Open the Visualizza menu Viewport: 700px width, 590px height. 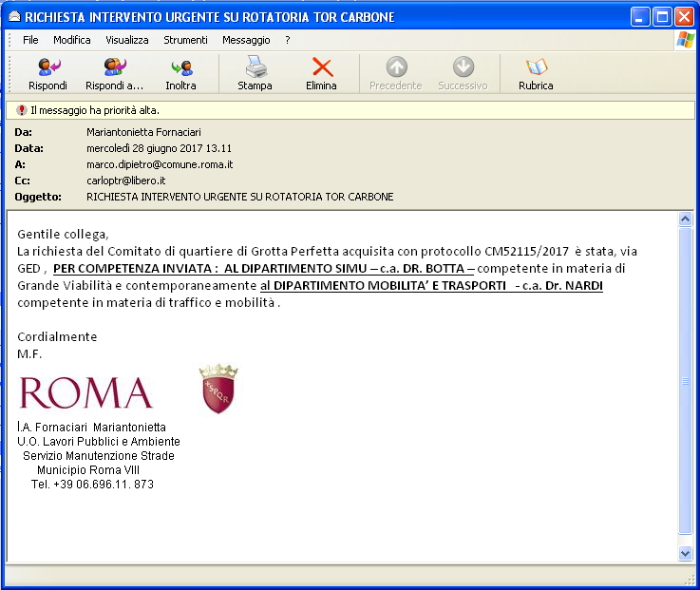click(126, 40)
